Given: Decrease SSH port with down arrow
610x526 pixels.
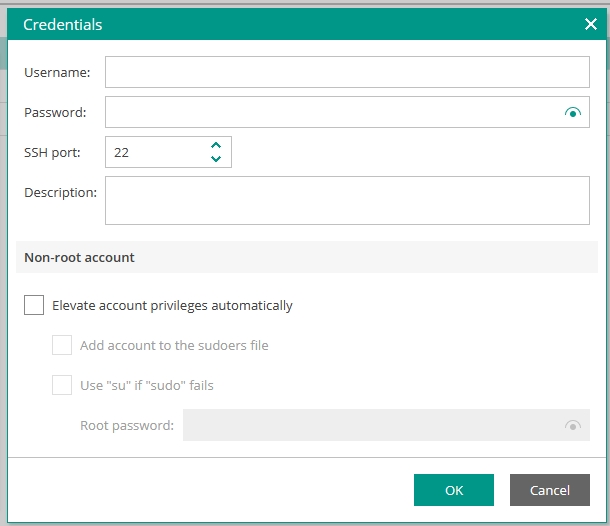Looking at the screenshot, I should tap(216, 159).
